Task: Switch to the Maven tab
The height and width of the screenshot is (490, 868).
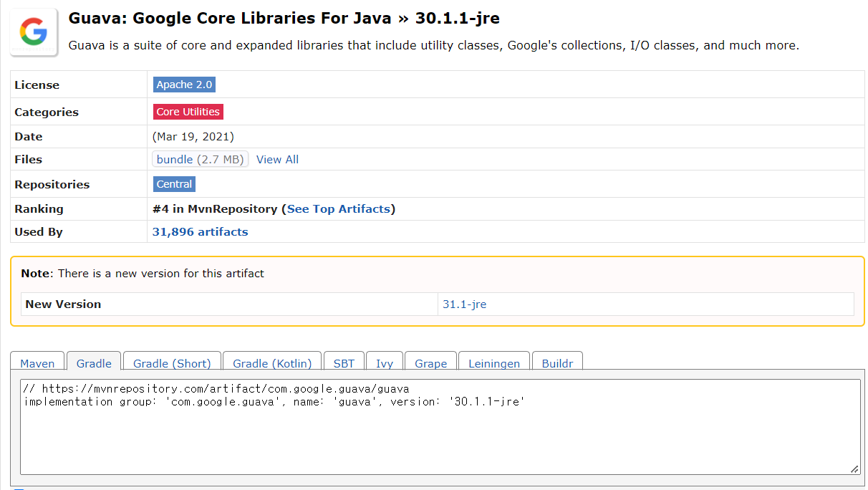Action: click(37, 362)
